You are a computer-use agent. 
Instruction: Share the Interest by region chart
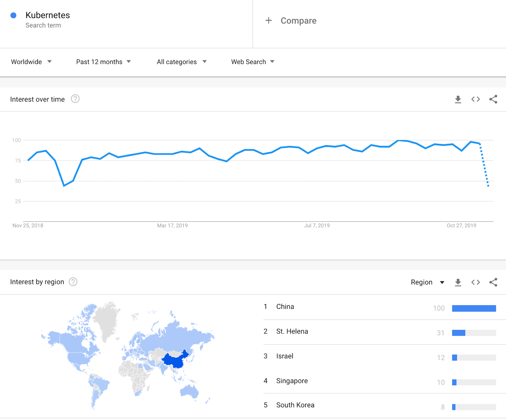(x=493, y=282)
